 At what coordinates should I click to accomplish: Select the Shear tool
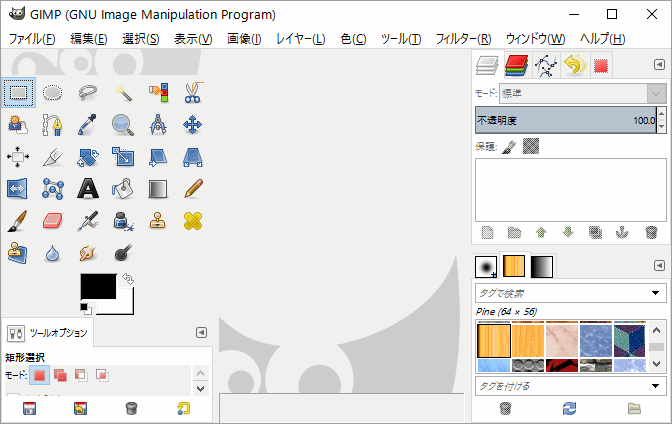click(158, 157)
